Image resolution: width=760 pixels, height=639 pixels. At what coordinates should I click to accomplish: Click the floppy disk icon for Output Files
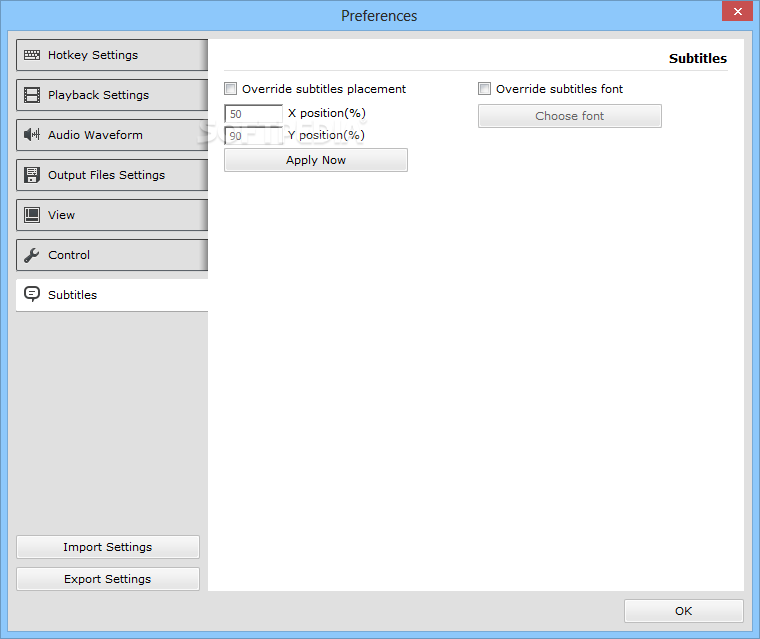32,175
